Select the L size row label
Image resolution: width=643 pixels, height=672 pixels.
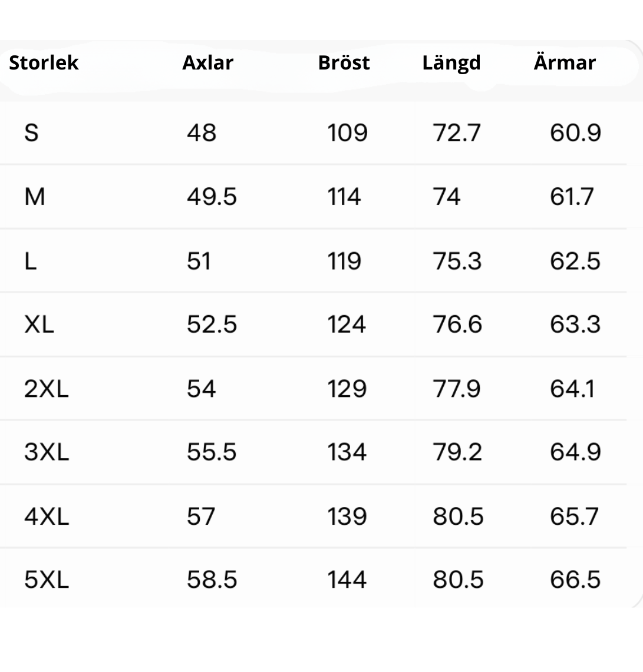click(31, 261)
